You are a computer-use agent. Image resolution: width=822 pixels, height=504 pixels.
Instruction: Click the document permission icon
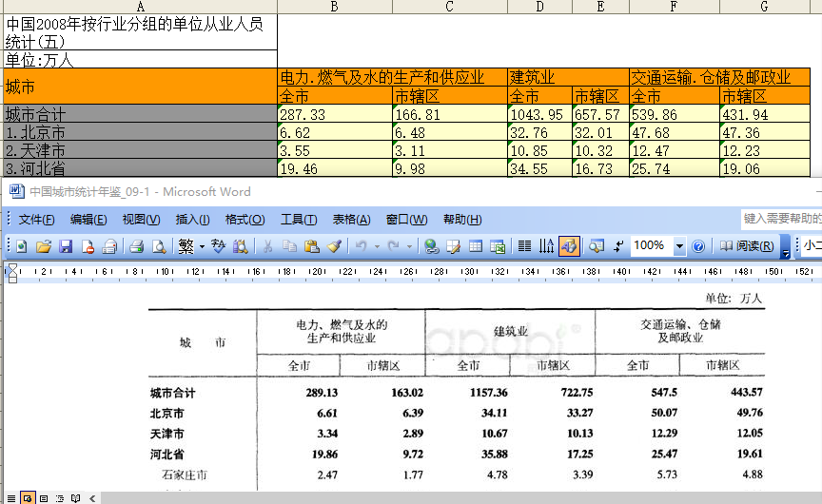[x=88, y=245]
